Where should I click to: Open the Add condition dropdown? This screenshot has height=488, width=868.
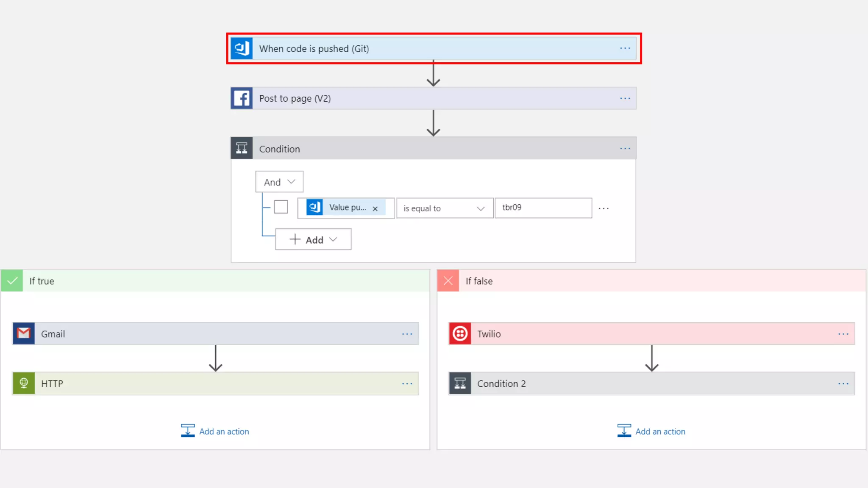click(x=313, y=240)
